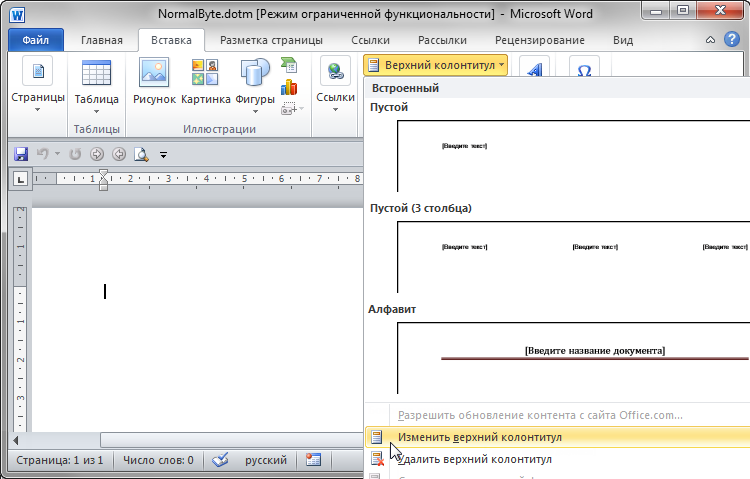Expand the Страницы dropdown arrow
The image size is (750, 479).
click(37, 110)
